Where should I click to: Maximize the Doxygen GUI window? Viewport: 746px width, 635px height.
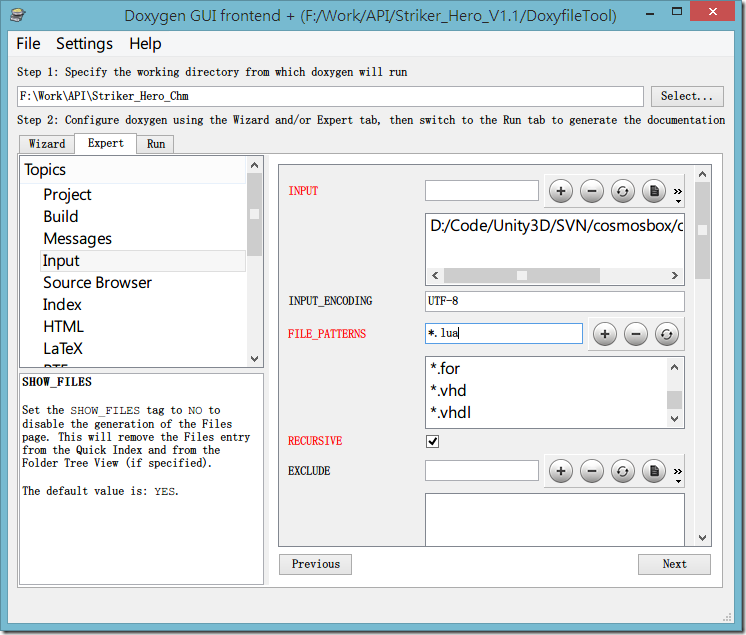point(677,12)
